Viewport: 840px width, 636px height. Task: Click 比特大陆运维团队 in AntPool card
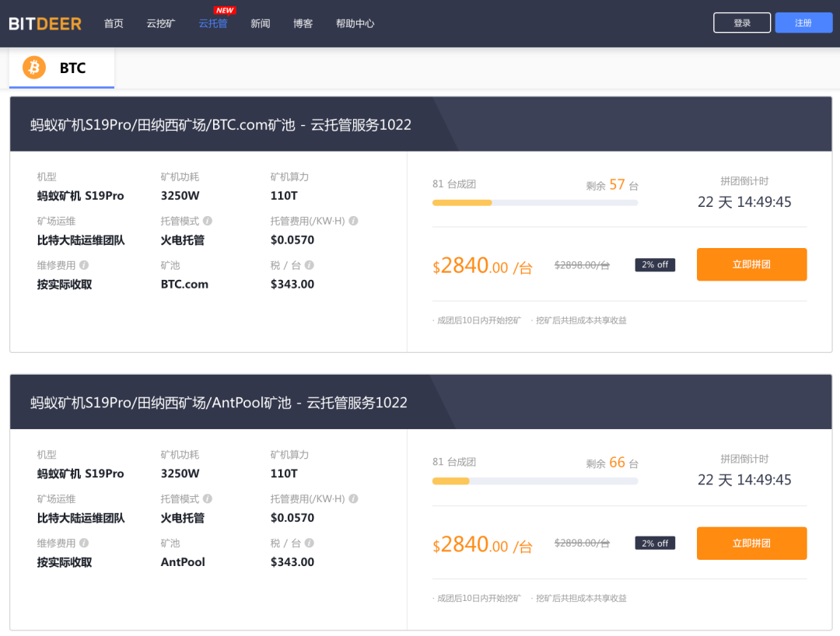coord(80,519)
